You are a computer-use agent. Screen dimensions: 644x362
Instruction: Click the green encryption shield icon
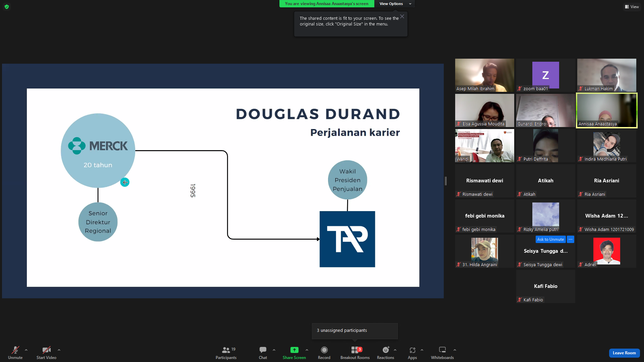[7, 7]
